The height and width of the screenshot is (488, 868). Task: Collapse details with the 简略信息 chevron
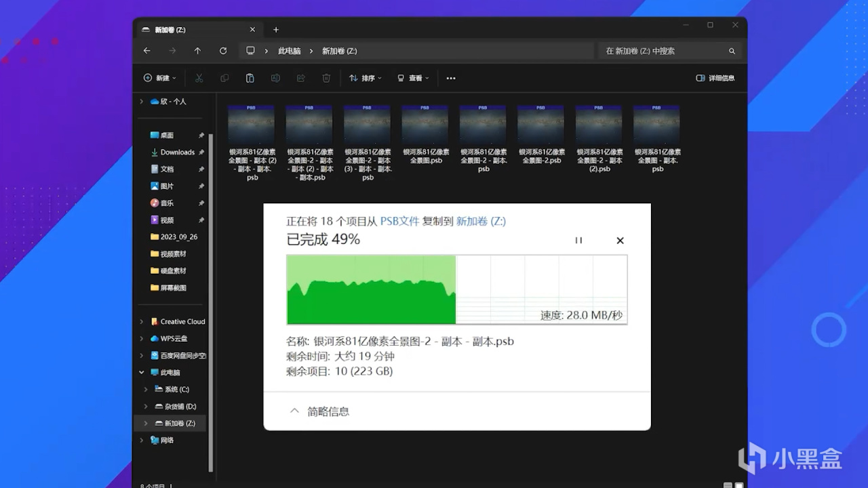point(294,411)
